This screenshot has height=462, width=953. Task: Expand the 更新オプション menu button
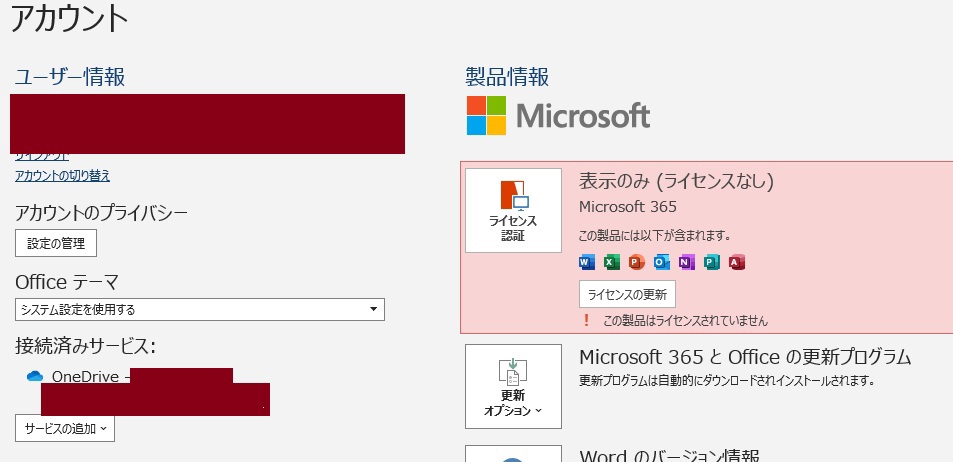(514, 387)
